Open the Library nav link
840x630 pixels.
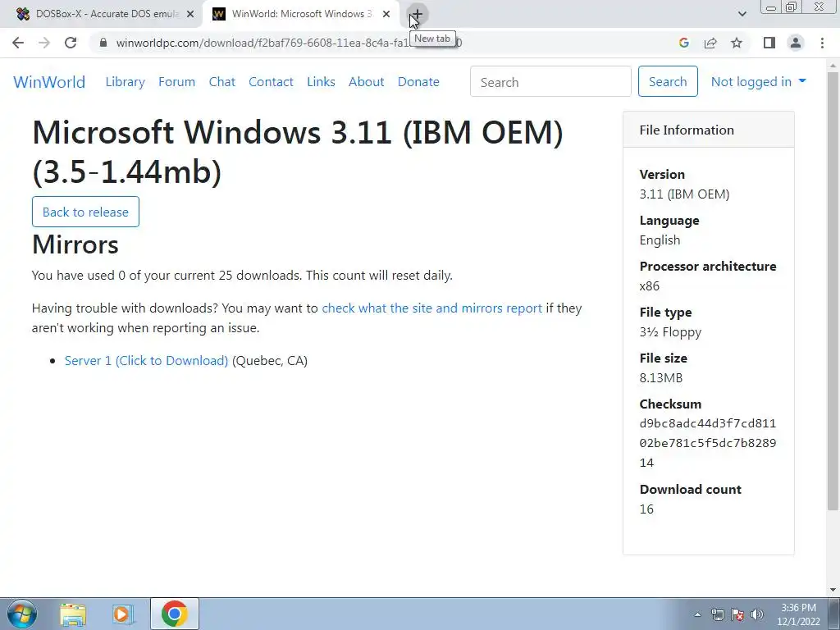tap(126, 82)
